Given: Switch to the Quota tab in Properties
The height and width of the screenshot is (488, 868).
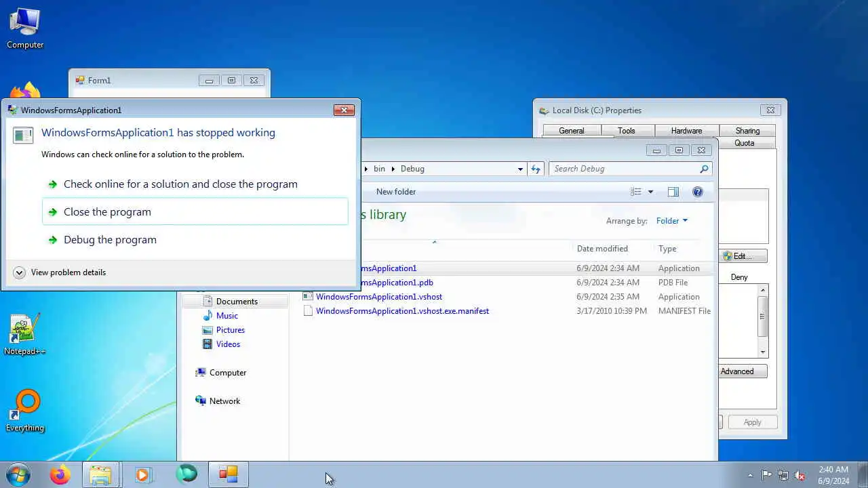Looking at the screenshot, I should [x=745, y=143].
